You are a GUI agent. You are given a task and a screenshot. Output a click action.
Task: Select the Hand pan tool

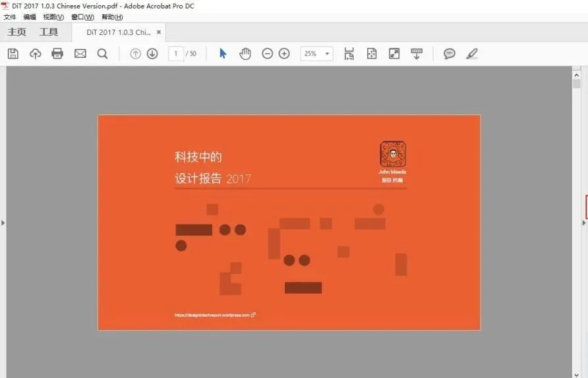coord(245,53)
